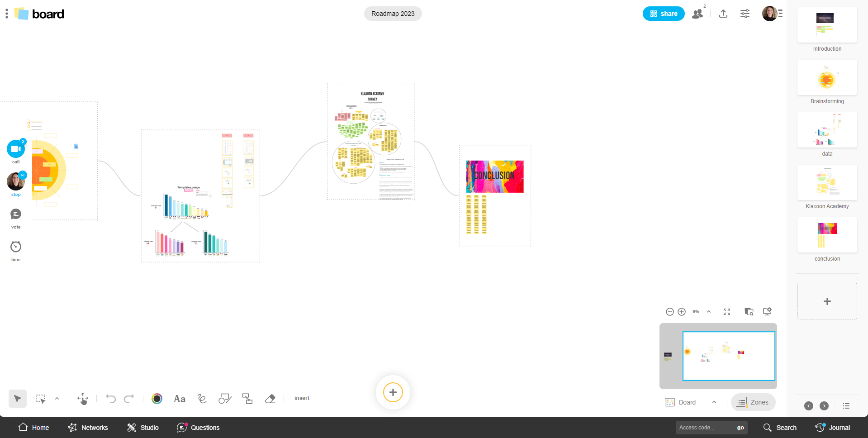Select the eraser tool
This screenshot has height=438, width=868.
click(270, 399)
